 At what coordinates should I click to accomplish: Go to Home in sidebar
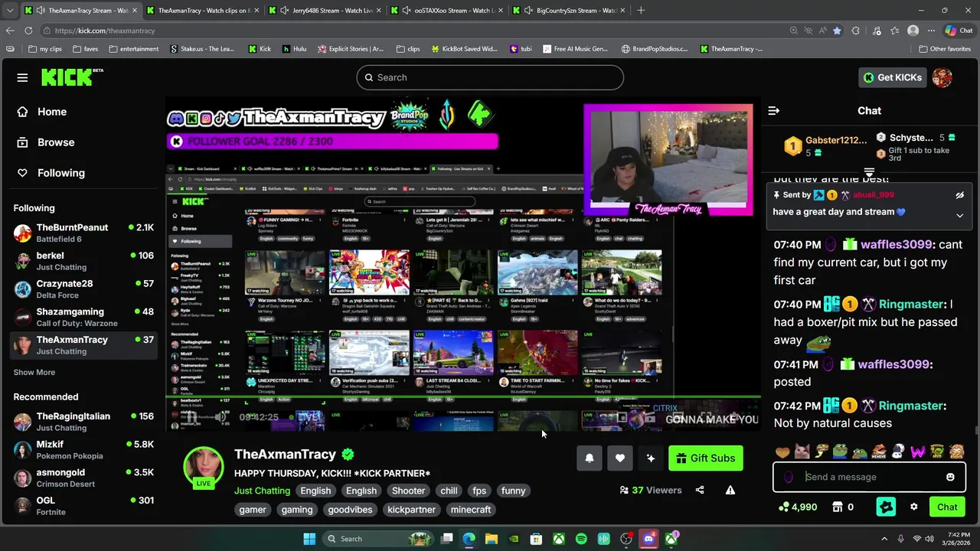[52, 112]
